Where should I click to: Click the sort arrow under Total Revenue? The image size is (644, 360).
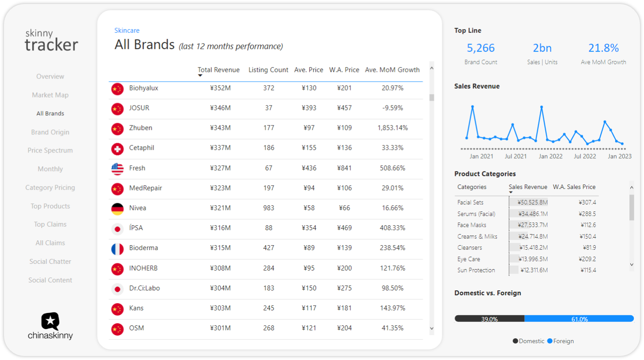pos(200,76)
